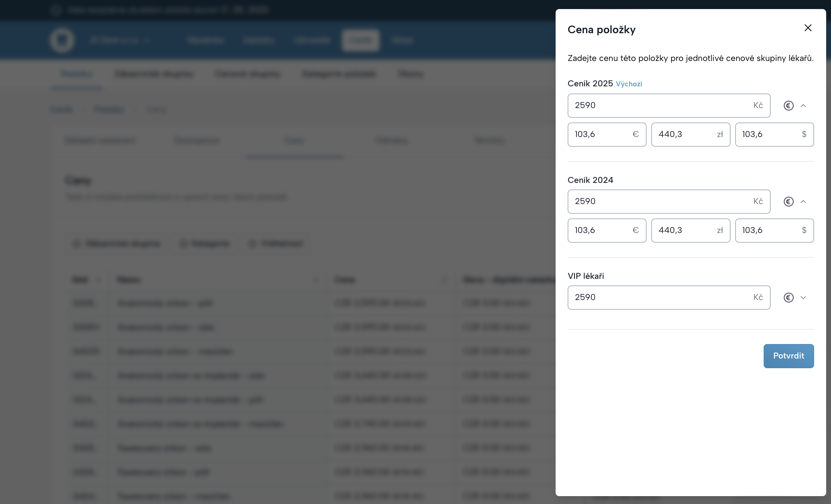
Task: Click the Výchozí label next to Ceník 2025
Action: [629, 84]
